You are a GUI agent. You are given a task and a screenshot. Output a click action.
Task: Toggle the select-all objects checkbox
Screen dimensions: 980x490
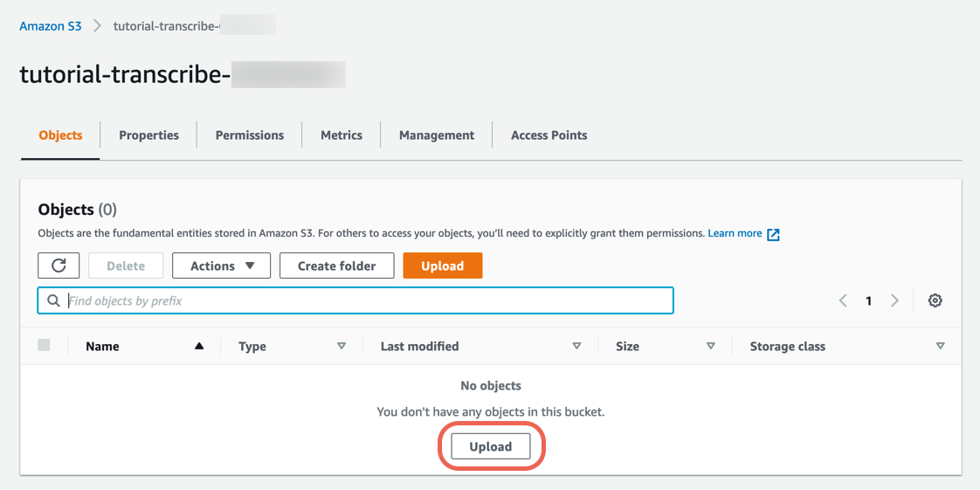tap(44, 345)
